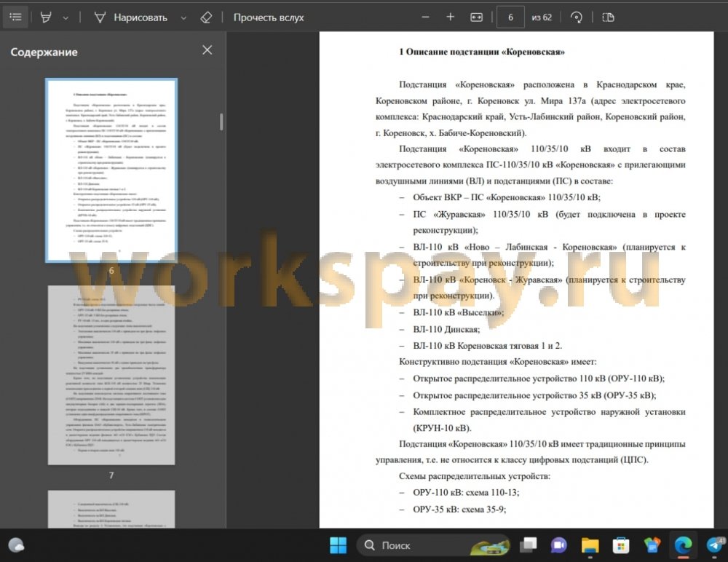Switch page view layout icon
This screenshot has width=728, height=562.
click(608, 17)
